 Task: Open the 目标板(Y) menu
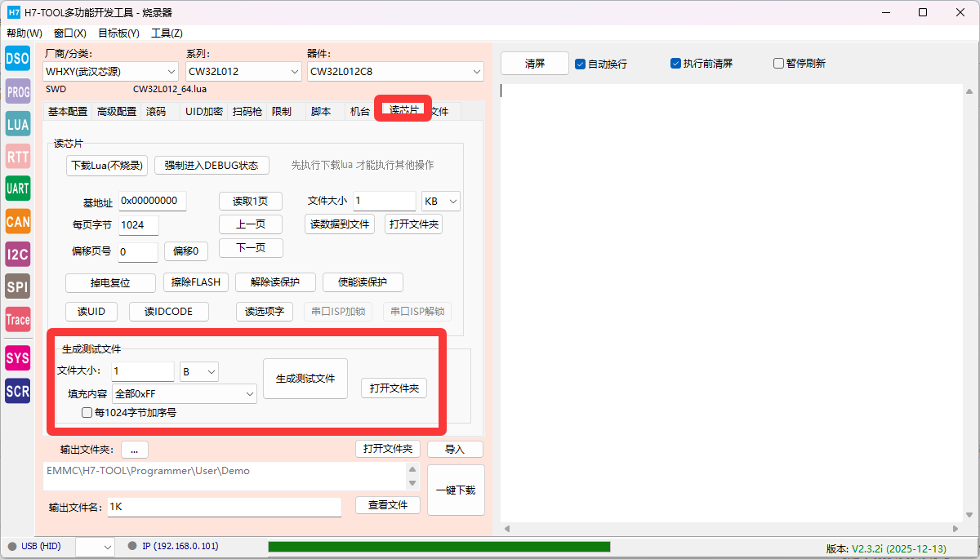click(x=118, y=33)
